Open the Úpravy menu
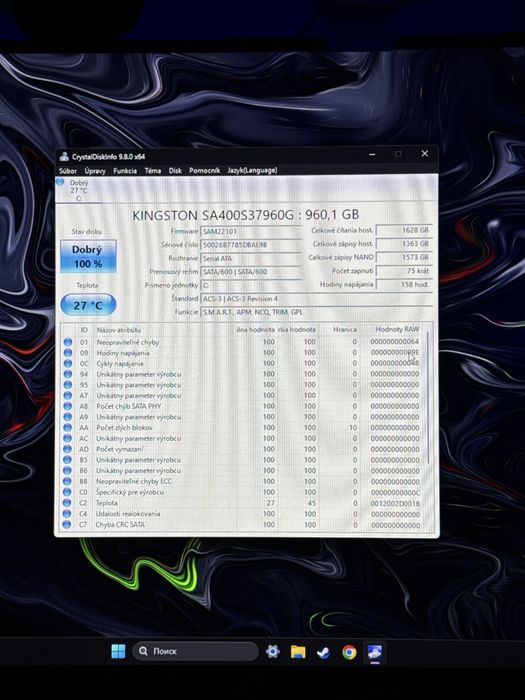The height and width of the screenshot is (700, 525). coord(95,171)
